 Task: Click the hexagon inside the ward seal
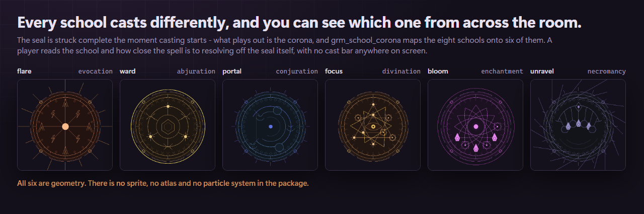(168, 126)
